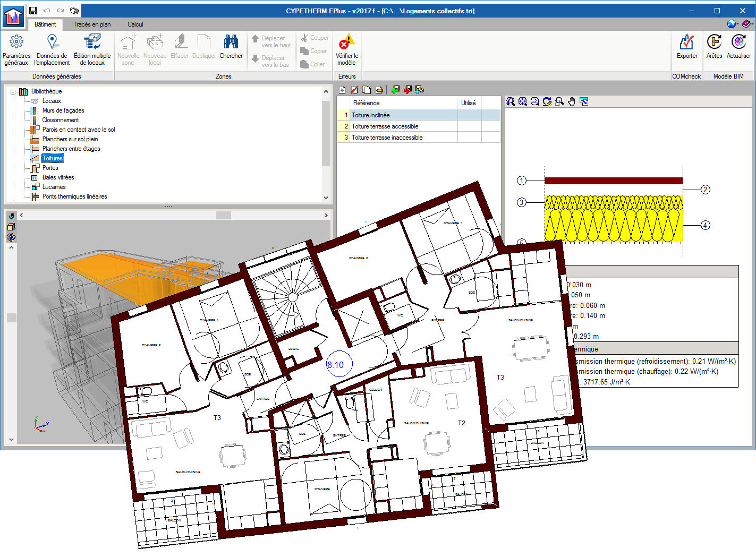Select Lucarnes in the library tree

tap(54, 187)
